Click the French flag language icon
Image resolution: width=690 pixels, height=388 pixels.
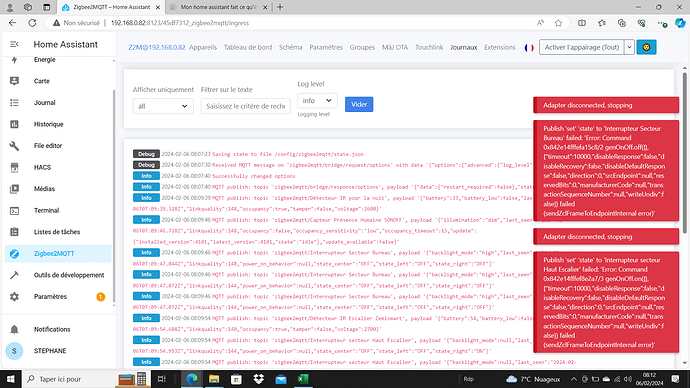click(529, 48)
